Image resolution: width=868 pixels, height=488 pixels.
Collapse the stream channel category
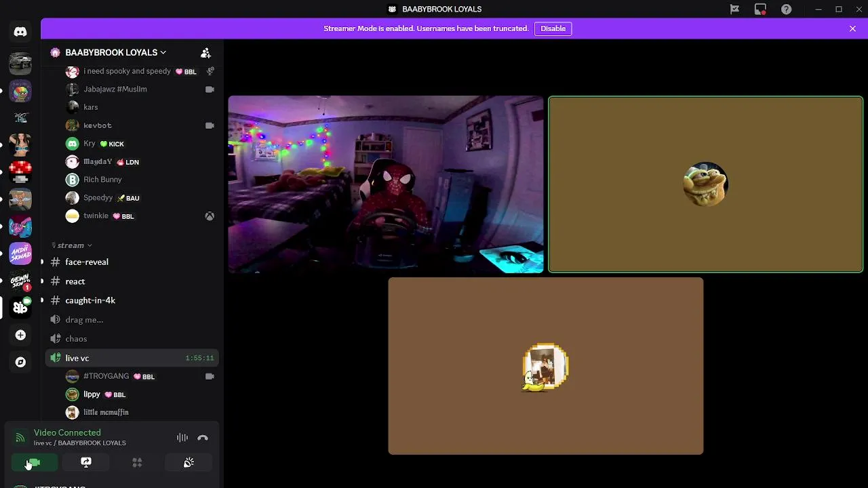tap(71, 245)
